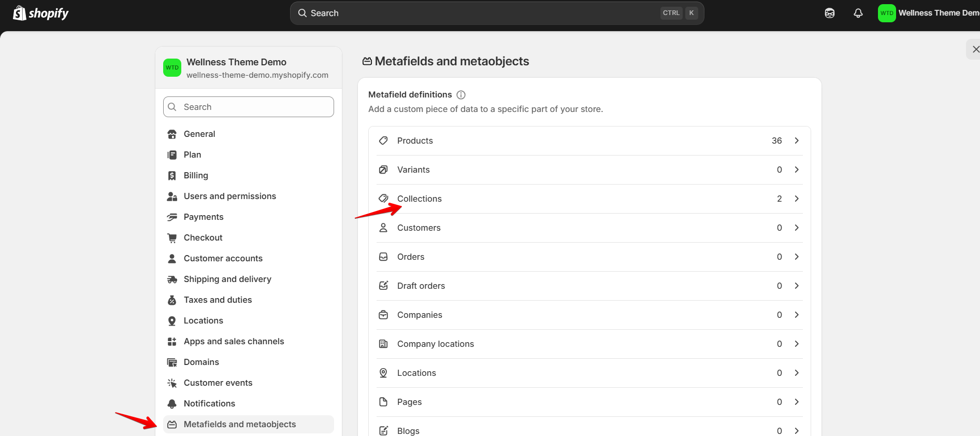This screenshot has width=980, height=436.
Task: Open Users and permissions settings
Action: (x=249, y=196)
